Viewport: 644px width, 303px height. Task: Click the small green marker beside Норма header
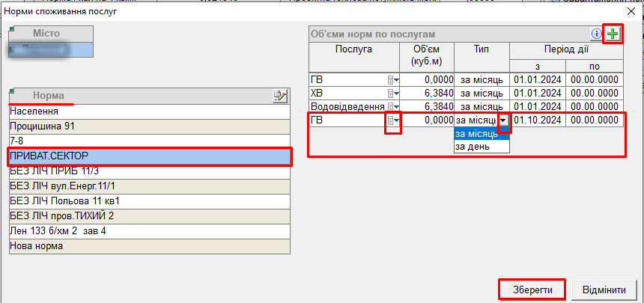[13, 93]
